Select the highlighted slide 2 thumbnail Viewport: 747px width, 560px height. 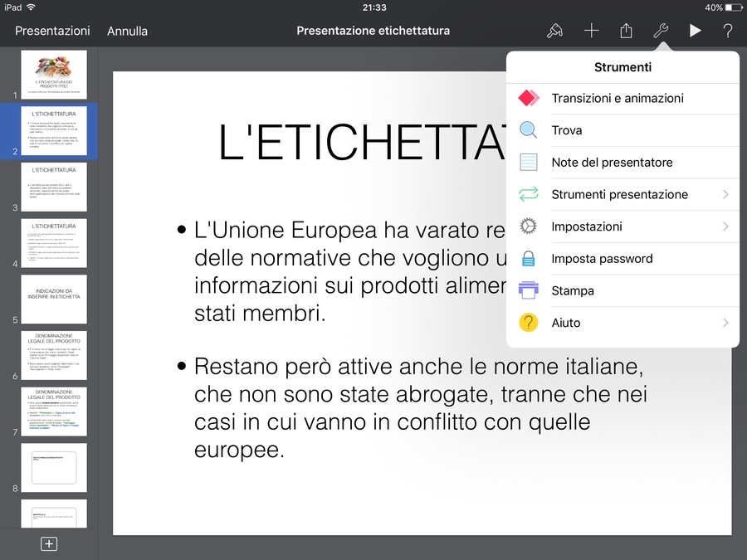[54, 131]
